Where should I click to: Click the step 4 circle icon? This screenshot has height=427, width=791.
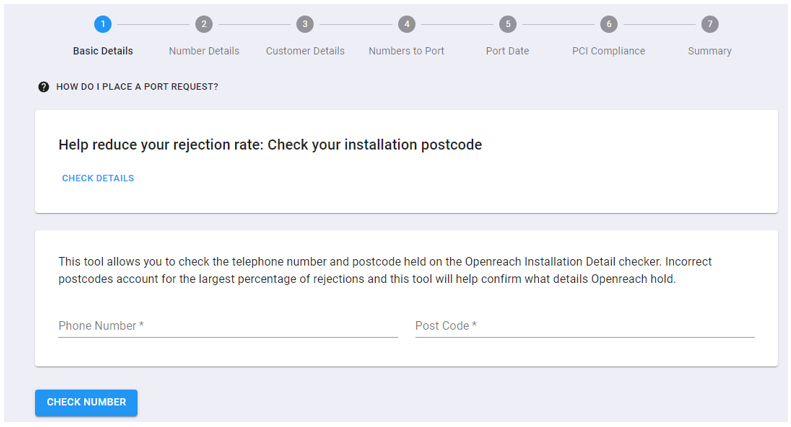point(407,24)
